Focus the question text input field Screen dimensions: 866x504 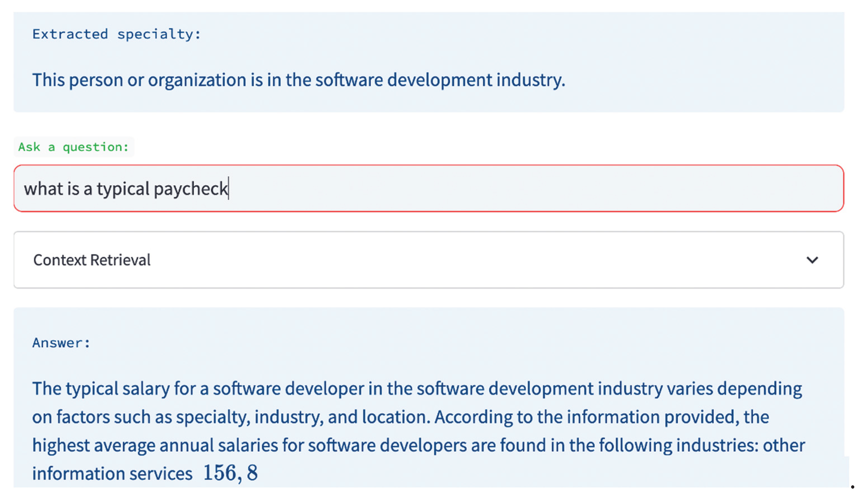tap(429, 189)
